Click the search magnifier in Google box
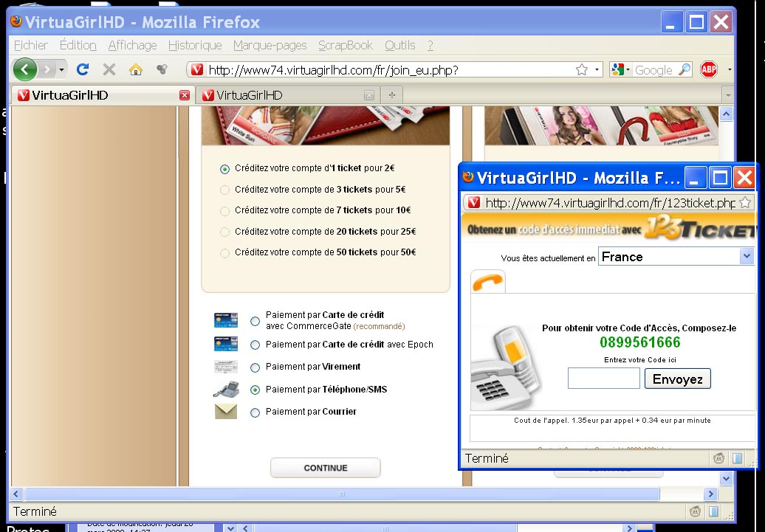Image resolution: width=765 pixels, height=532 pixels. pyautogui.click(x=685, y=70)
